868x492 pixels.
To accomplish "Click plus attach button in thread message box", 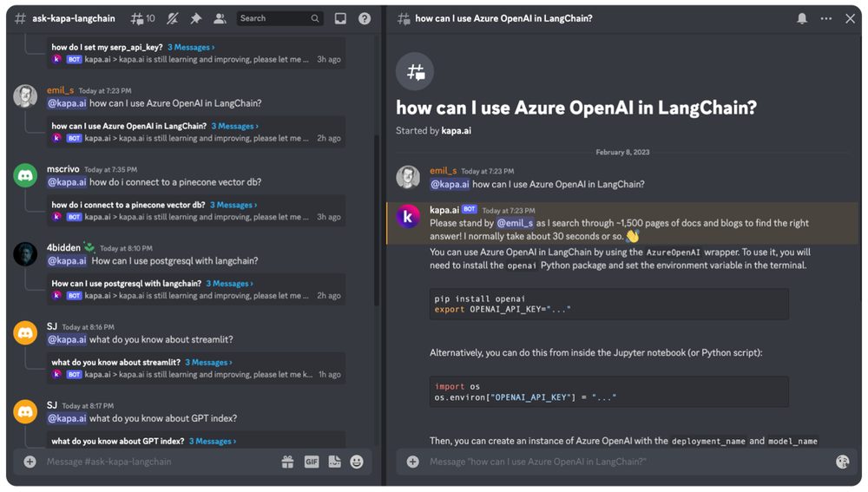I will point(412,462).
